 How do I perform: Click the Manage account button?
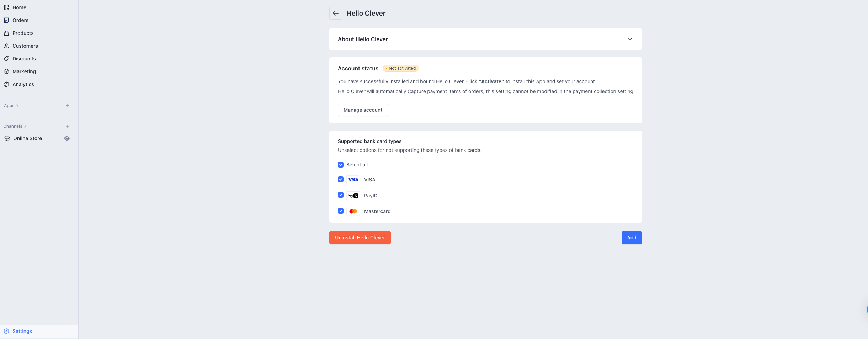pos(363,110)
